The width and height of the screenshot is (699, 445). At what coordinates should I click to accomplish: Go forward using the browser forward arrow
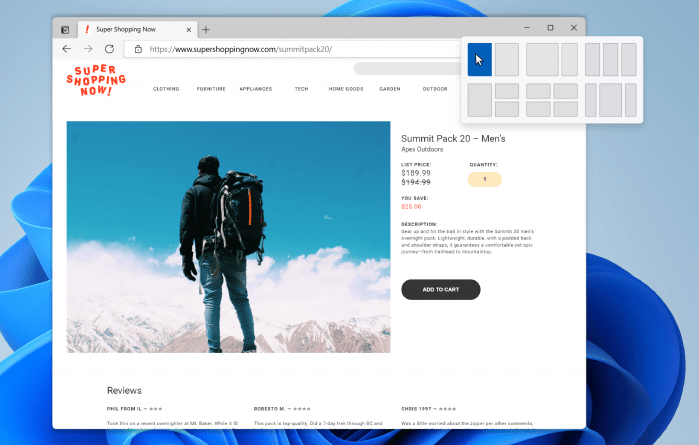(88, 49)
